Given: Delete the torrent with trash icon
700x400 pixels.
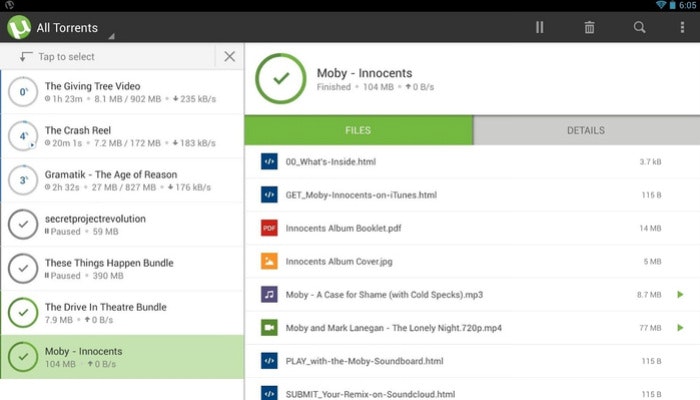Looking at the screenshot, I should (x=589, y=27).
